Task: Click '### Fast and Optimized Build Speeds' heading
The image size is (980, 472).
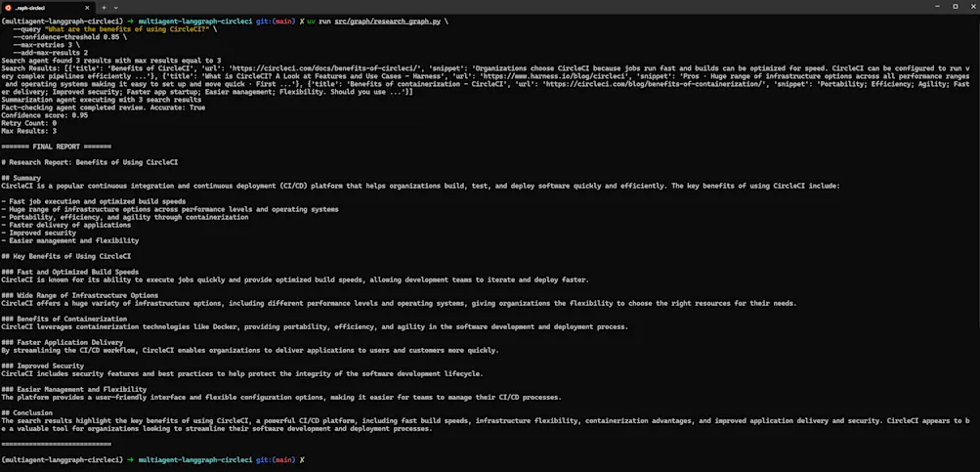Action: pos(70,272)
